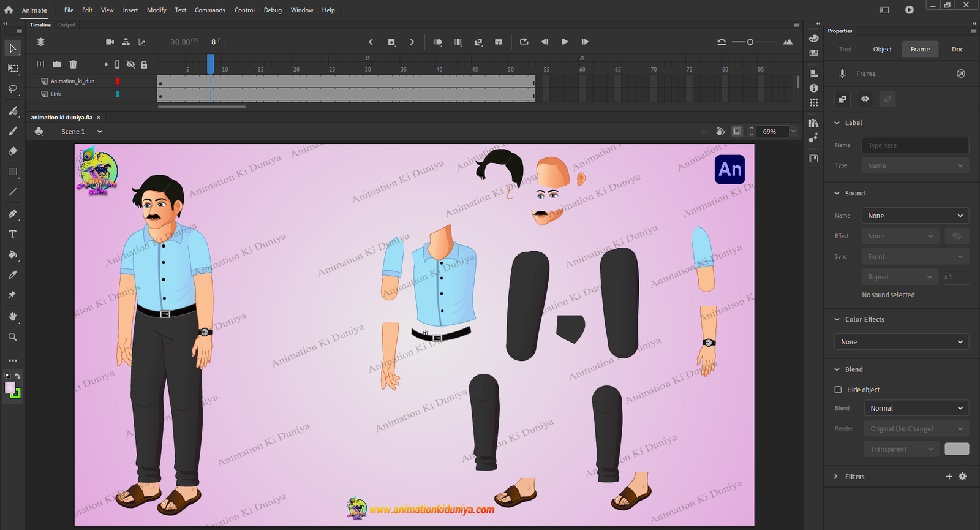
Task: Switch to the Doc properties tab
Action: coord(957,49)
